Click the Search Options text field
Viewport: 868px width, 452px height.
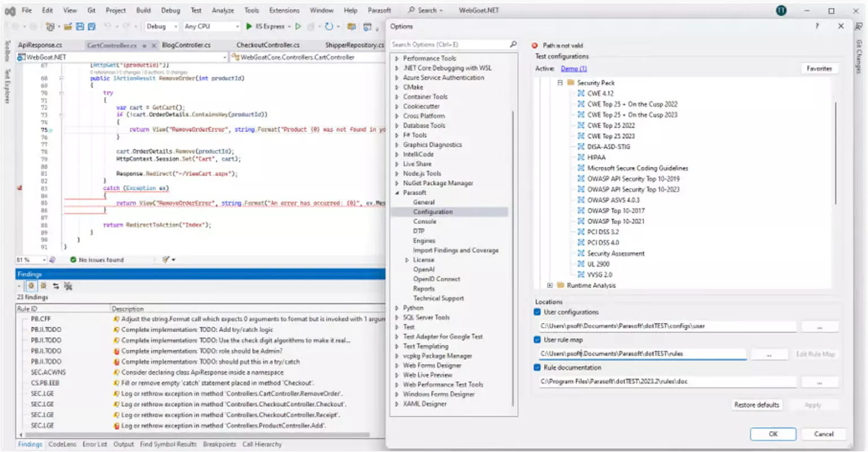point(449,44)
